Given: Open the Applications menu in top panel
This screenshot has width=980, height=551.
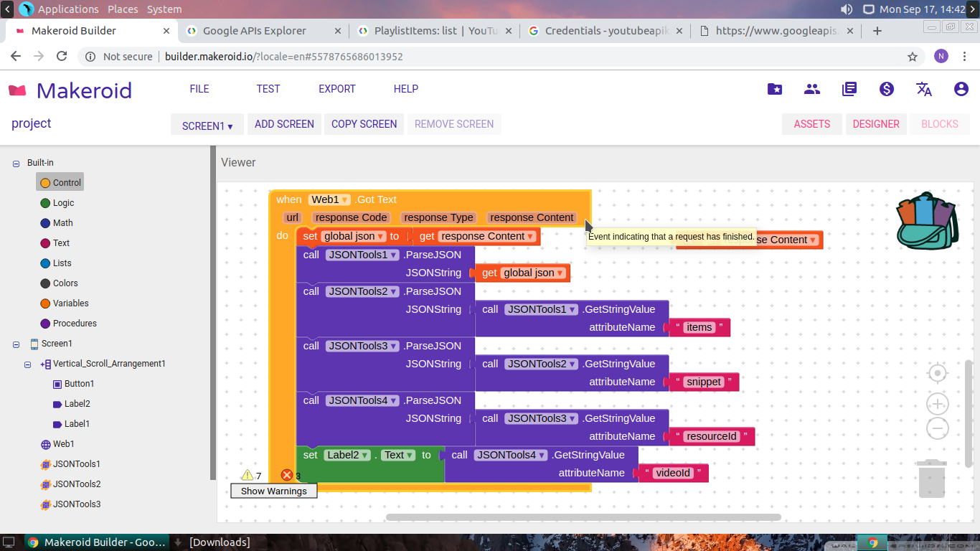Looking at the screenshot, I should [68, 9].
